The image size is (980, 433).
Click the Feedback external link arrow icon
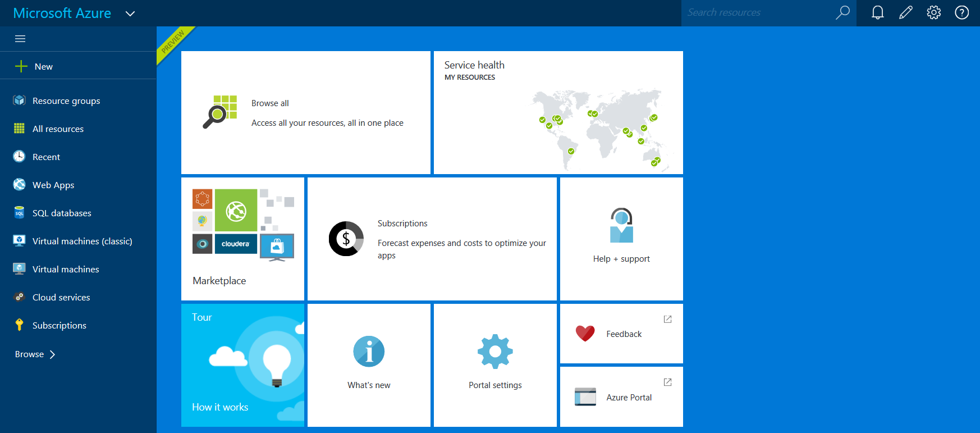pos(668,319)
